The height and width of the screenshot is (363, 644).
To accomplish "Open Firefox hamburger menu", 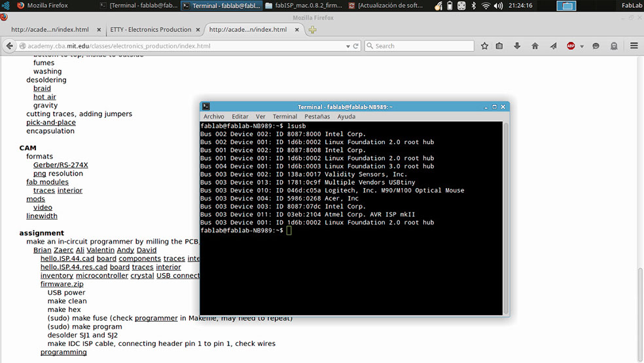I will [x=634, y=46].
